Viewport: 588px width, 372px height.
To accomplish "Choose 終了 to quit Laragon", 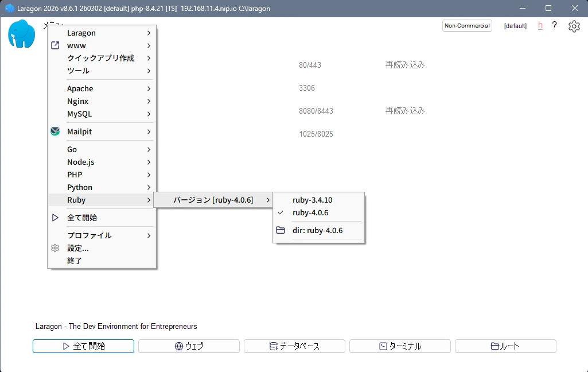I will (x=102, y=261).
